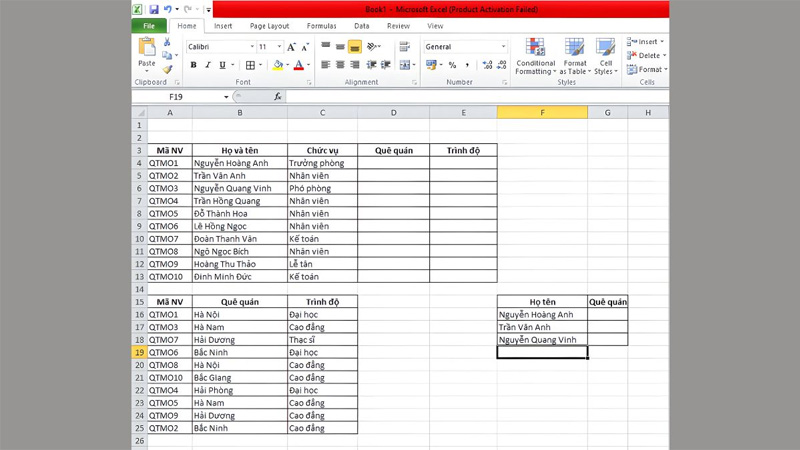
Task: Click Delete cells button
Action: tap(646, 55)
